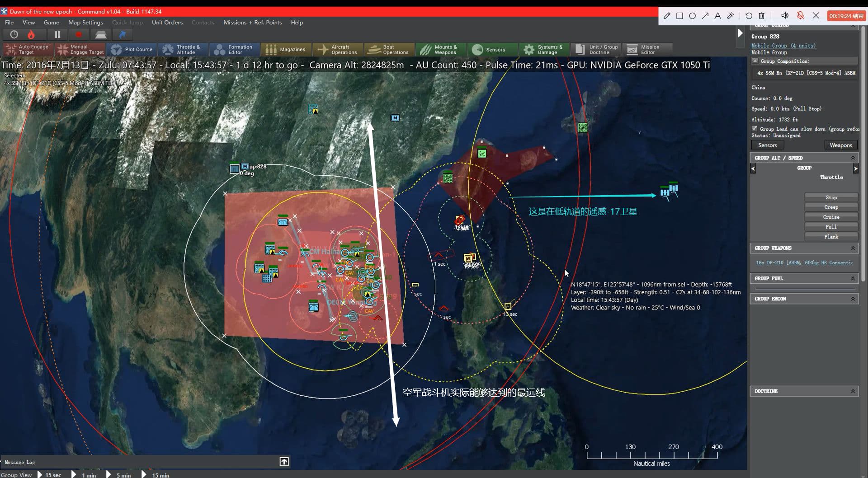
Task: Open the Help menu
Action: [297, 22]
